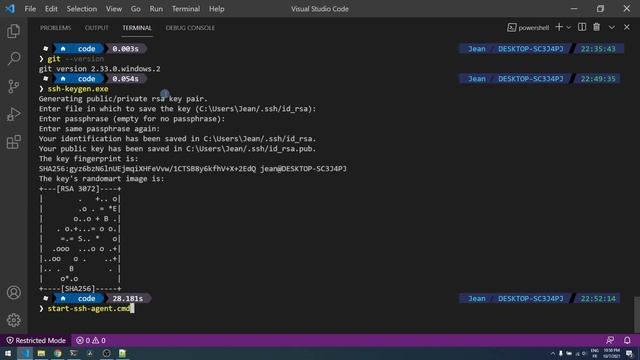The height and width of the screenshot is (360, 640).
Task: Open the Manage gear icon
Action: (x=13, y=320)
